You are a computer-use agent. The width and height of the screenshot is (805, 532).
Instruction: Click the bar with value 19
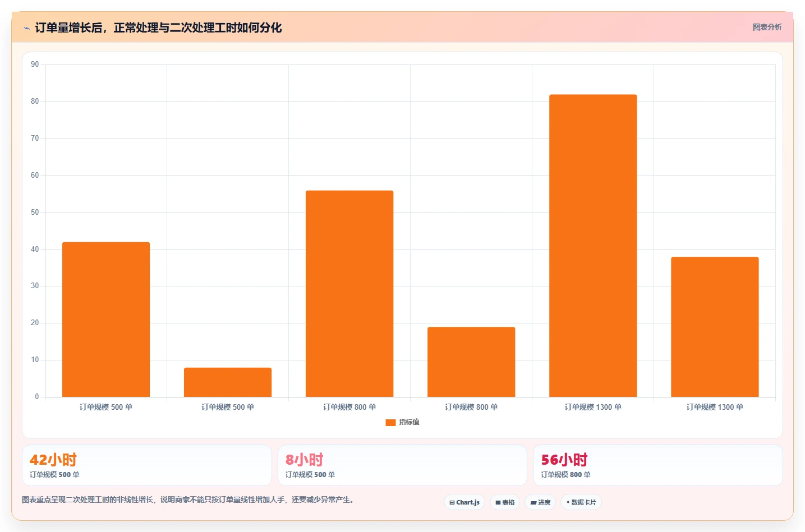click(x=471, y=362)
